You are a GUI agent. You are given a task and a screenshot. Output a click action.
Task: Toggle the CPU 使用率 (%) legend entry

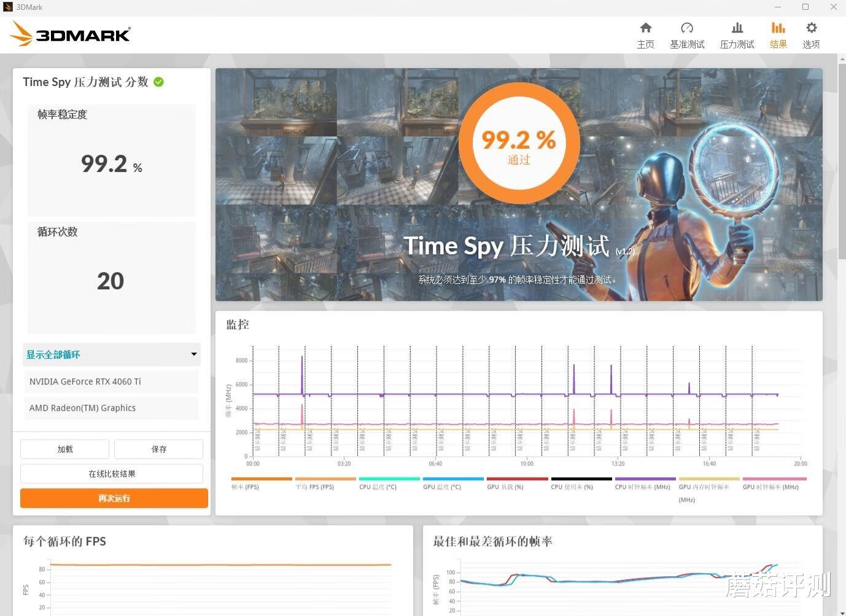tap(572, 486)
